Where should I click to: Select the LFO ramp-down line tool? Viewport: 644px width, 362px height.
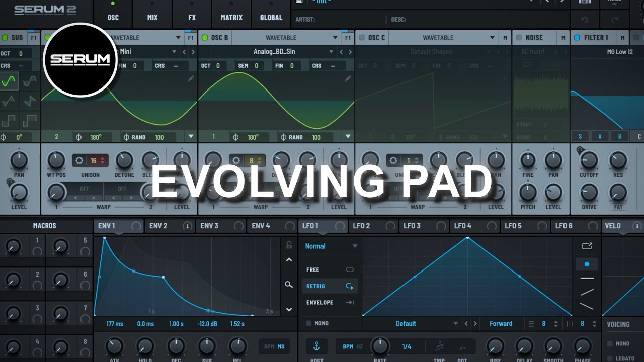click(587, 306)
